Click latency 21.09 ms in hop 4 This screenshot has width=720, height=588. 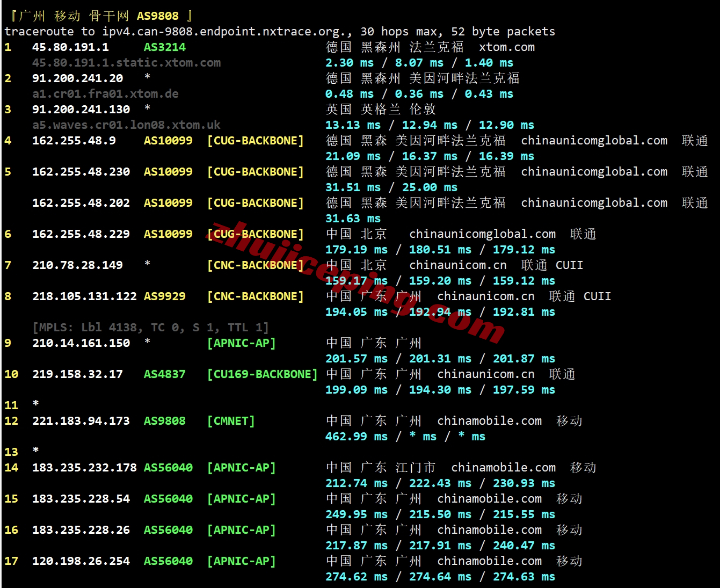point(353,156)
